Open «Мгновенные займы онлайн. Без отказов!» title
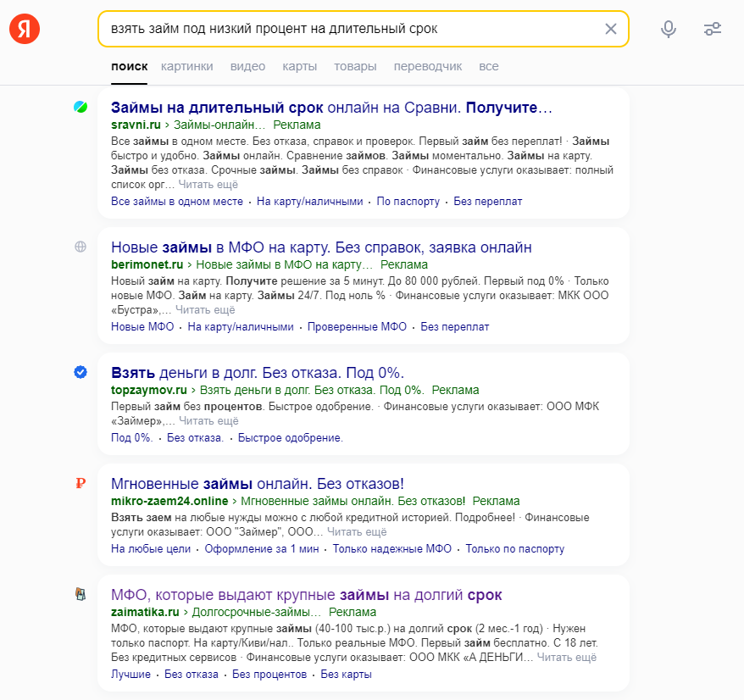744x700 pixels. pyautogui.click(x=257, y=484)
